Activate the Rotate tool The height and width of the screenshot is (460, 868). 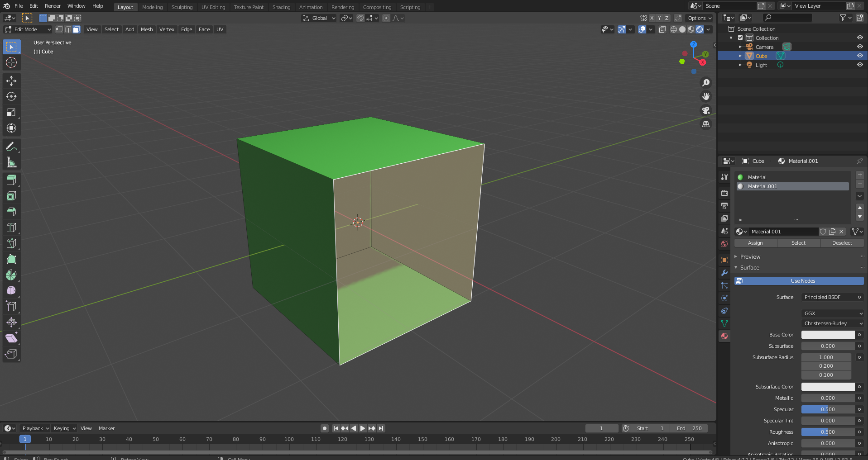pyautogui.click(x=11, y=97)
